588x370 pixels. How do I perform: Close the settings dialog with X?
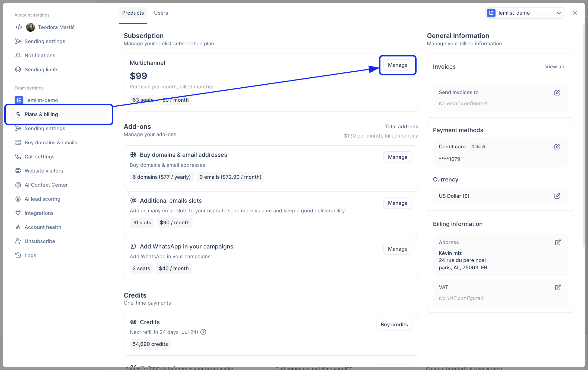click(575, 13)
